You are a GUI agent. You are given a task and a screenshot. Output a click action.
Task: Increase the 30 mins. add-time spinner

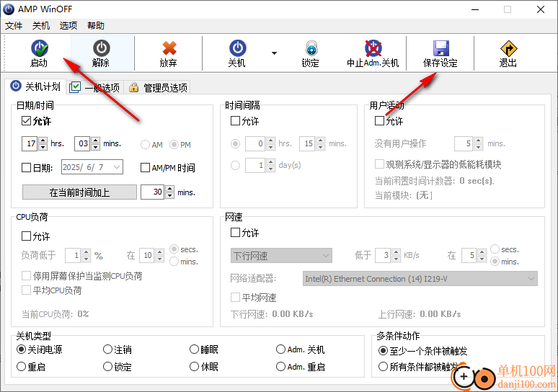(169, 189)
